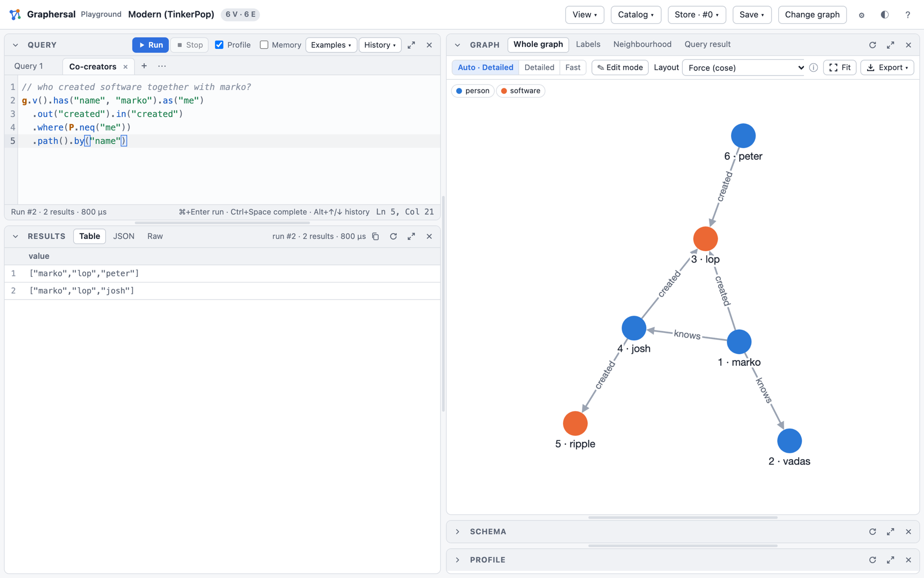Click the Change graph button

(x=812, y=15)
